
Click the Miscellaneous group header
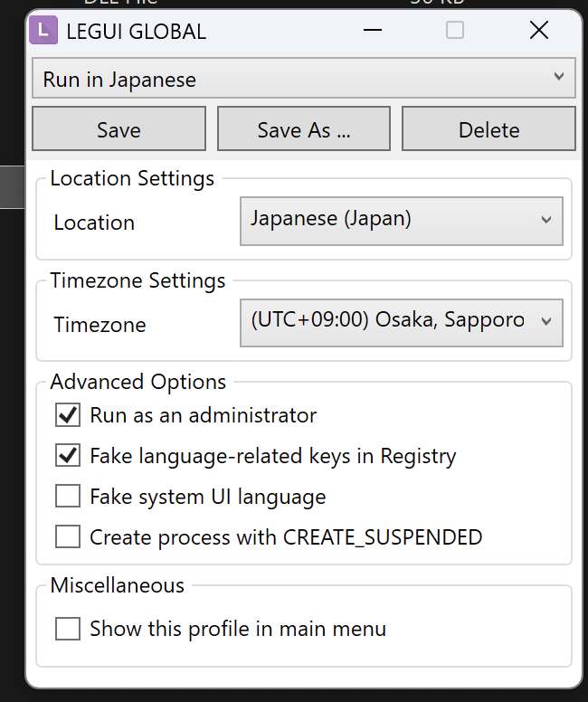117,585
